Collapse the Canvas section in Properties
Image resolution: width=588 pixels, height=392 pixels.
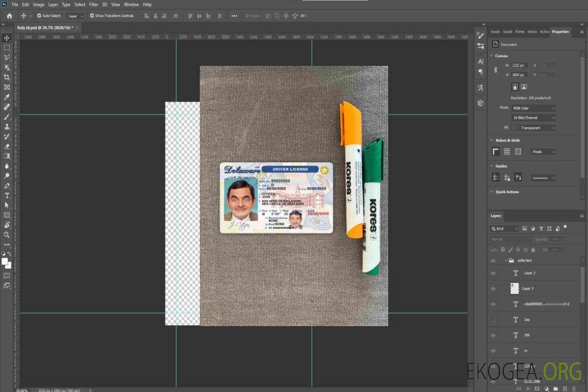492,56
